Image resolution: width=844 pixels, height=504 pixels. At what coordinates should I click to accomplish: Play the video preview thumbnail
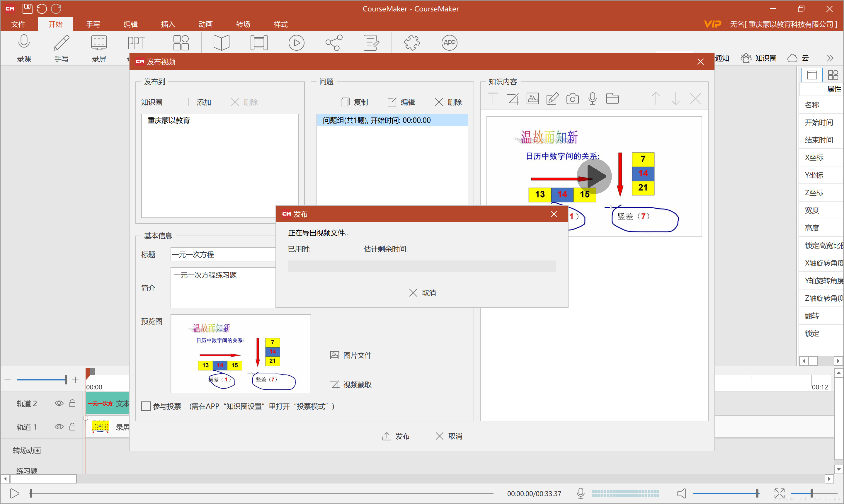594,176
